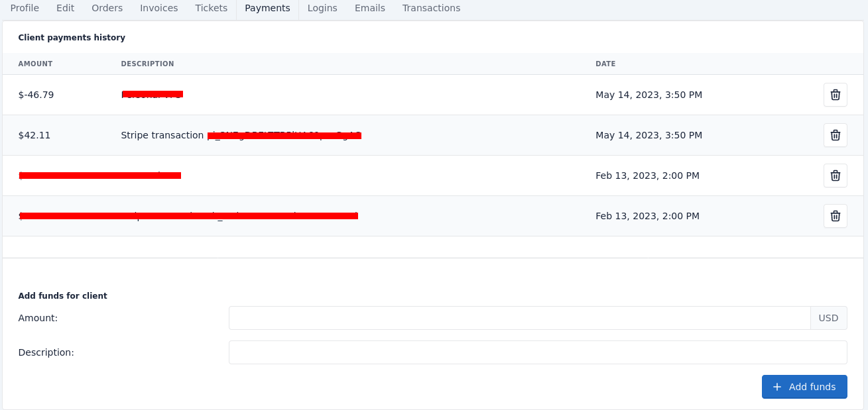Click the plus icon inside Add funds
Screen dimensions: 868x410
tap(776, 387)
